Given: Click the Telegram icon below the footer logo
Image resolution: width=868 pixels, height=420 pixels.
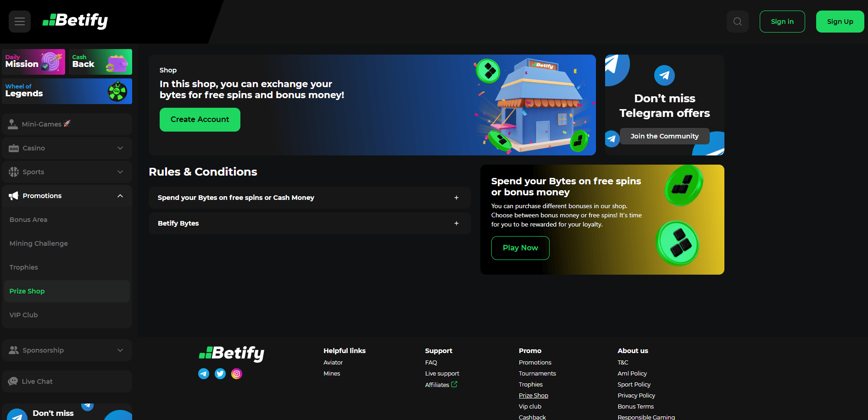Looking at the screenshot, I should click(x=203, y=373).
